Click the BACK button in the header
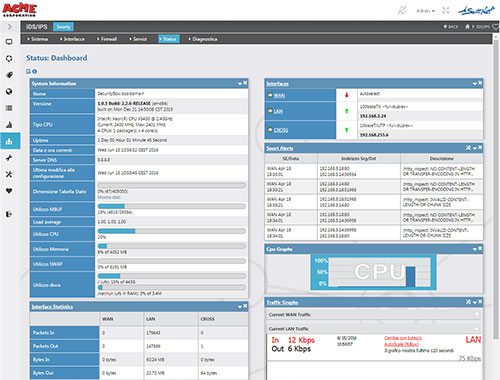Viewport: 500px width, 380px height. point(451,27)
